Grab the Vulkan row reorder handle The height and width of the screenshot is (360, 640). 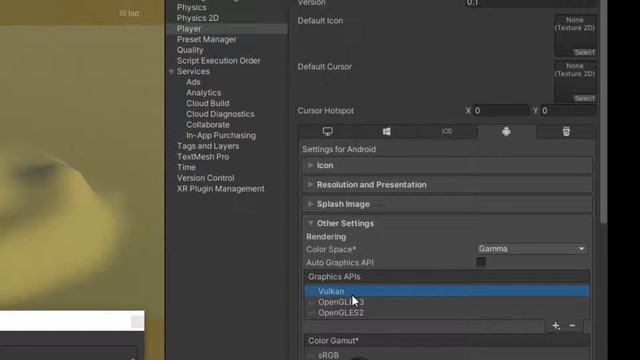(x=311, y=291)
